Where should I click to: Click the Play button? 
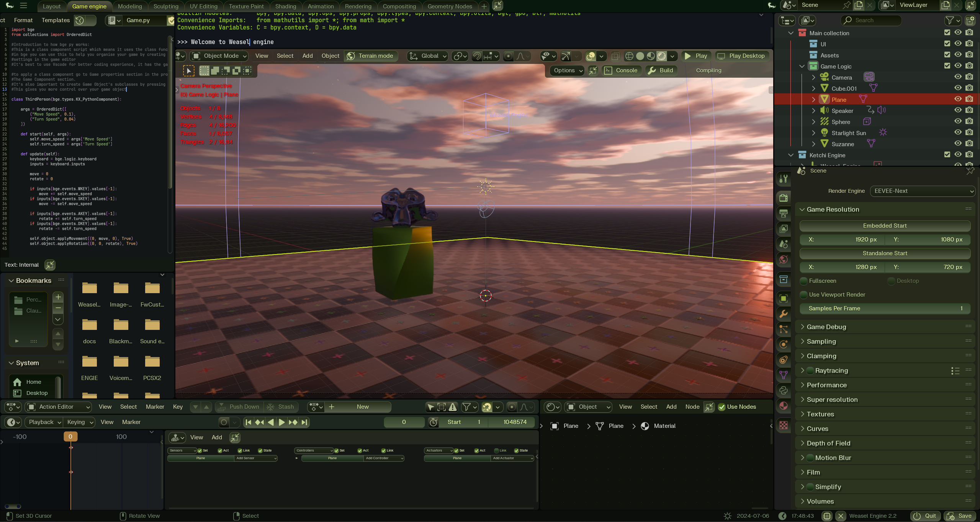[696, 56]
